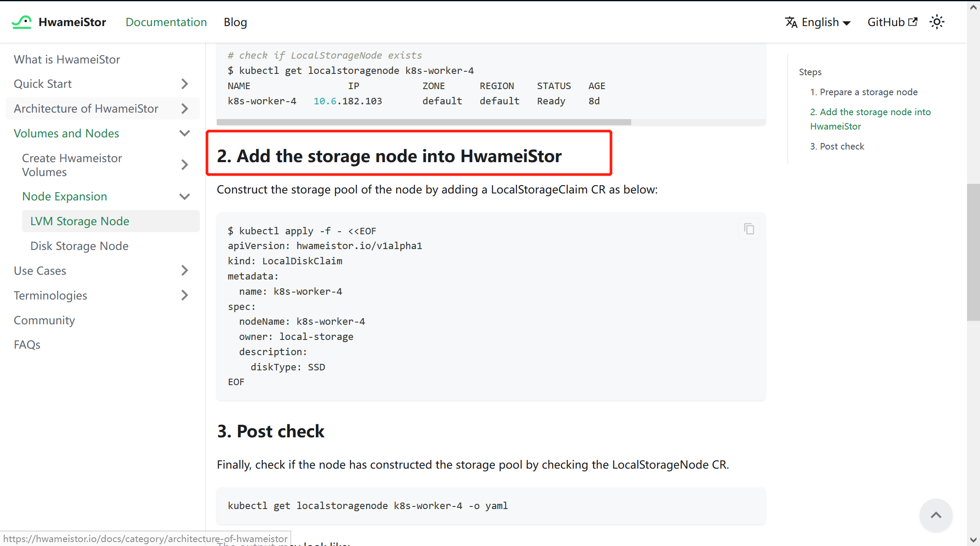The width and height of the screenshot is (980, 546).
Task: Open the Community sidebar page
Action: click(44, 320)
